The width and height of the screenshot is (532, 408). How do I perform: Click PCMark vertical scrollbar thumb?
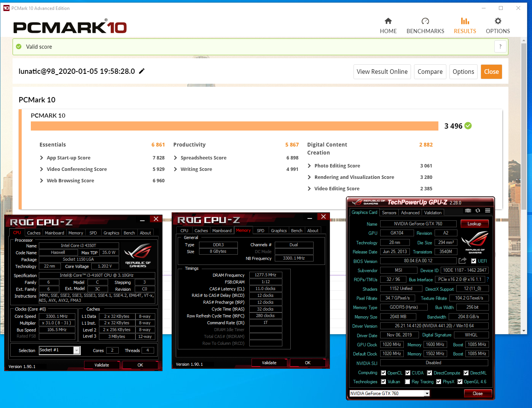coord(524,126)
